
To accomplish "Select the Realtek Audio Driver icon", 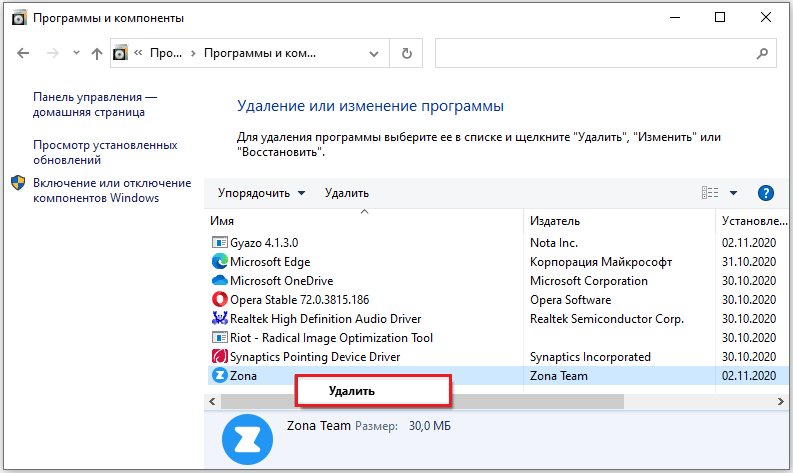I will coord(219,318).
